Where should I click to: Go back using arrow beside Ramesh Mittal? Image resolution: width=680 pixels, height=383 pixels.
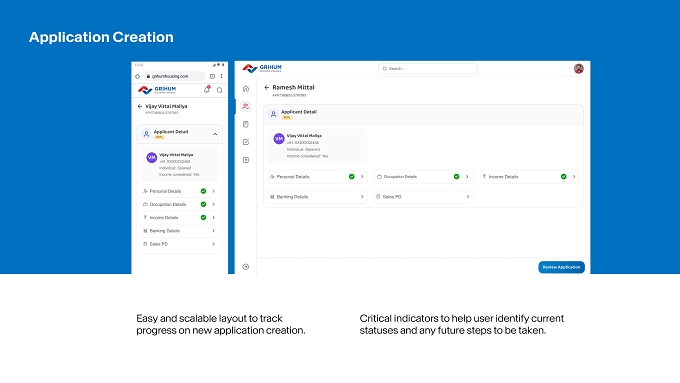coord(267,87)
